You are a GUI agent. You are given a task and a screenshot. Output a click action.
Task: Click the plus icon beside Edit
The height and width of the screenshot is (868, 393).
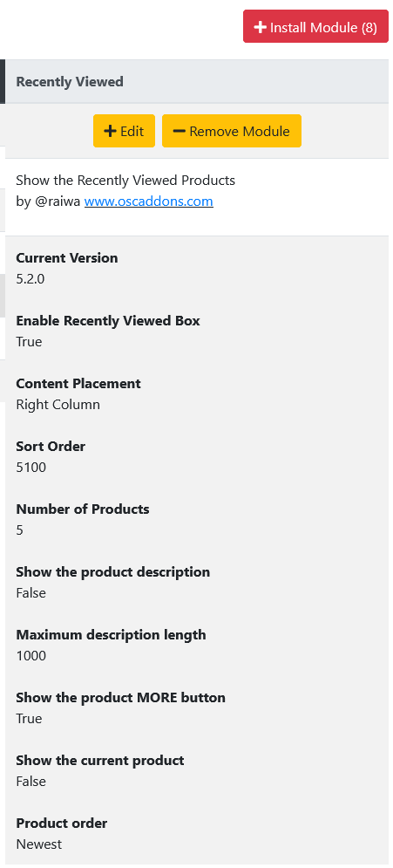pyautogui.click(x=111, y=131)
